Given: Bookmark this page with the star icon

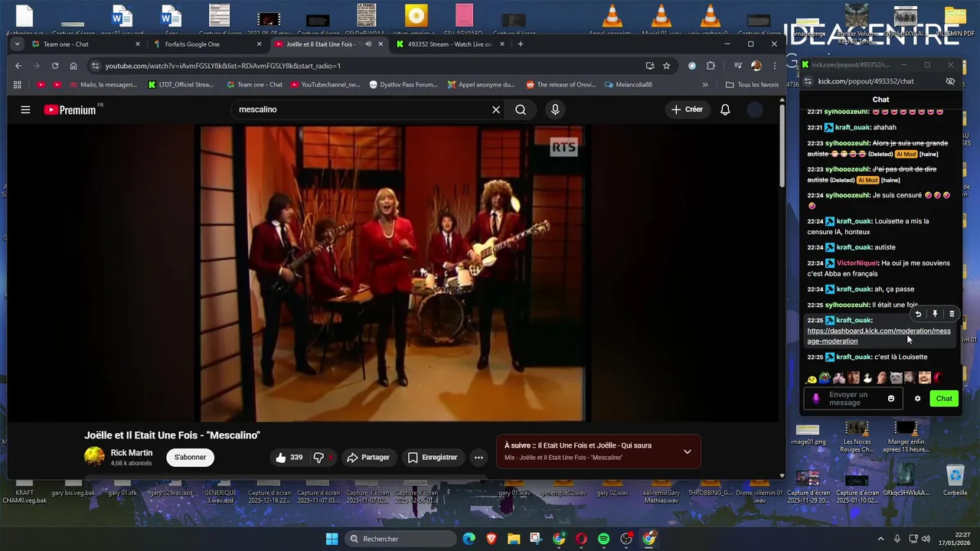Looking at the screenshot, I should point(667,66).
